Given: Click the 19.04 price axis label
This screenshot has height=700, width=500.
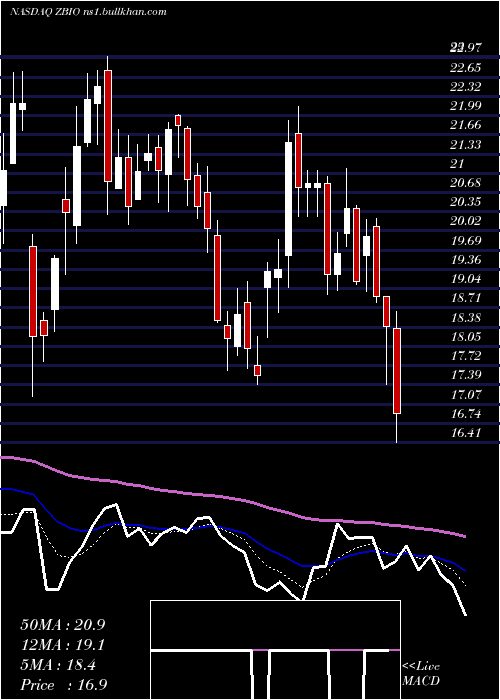Looking at the screenshot, I should [x=466, y=279].
